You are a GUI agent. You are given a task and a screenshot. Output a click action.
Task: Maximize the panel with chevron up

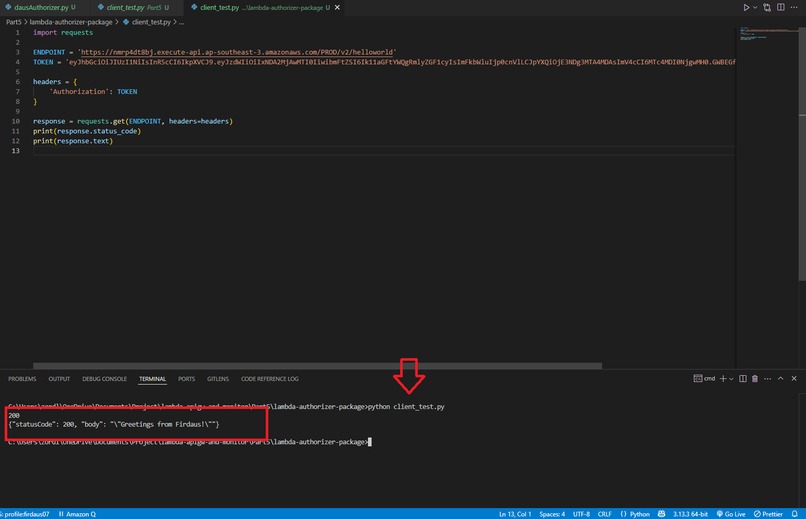point(780,378)
